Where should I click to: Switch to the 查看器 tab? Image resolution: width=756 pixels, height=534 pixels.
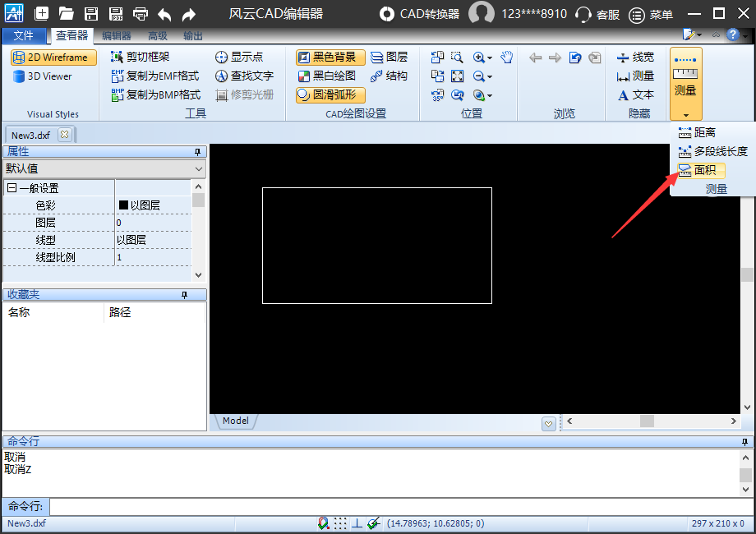71,35
